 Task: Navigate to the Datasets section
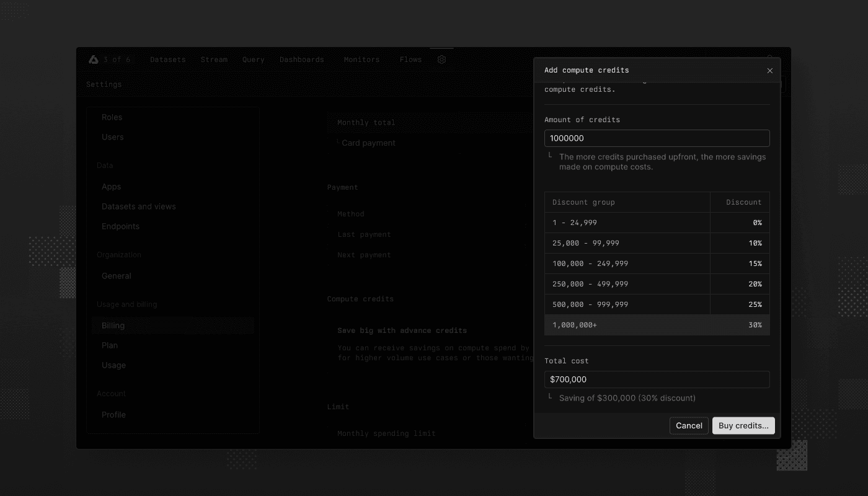[167, 59]
